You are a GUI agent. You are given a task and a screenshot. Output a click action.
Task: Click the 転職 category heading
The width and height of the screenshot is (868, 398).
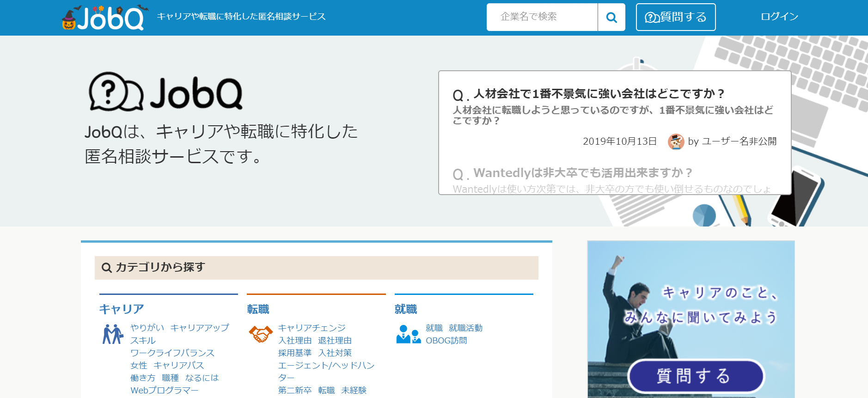[258, 309]
